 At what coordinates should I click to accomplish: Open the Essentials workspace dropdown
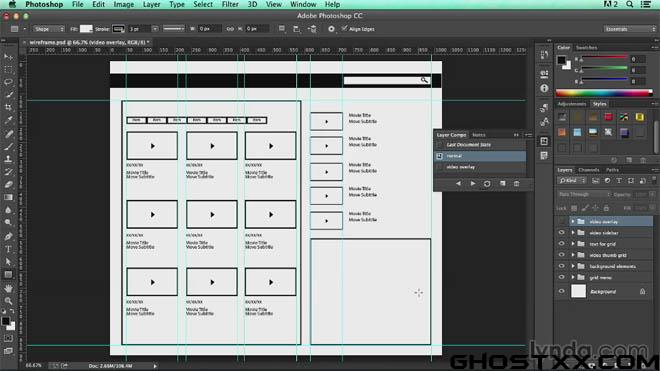tap(629, 29)
